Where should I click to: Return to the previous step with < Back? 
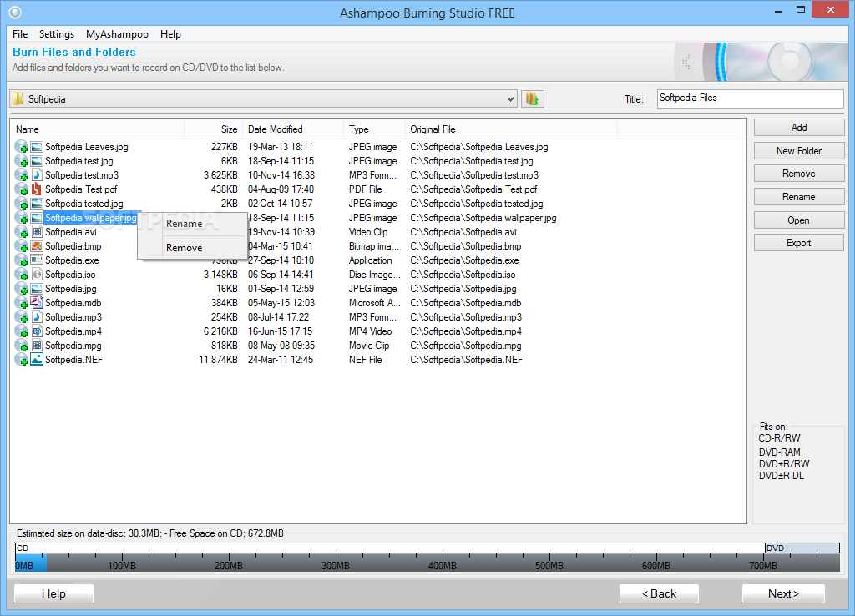(659, 593)
